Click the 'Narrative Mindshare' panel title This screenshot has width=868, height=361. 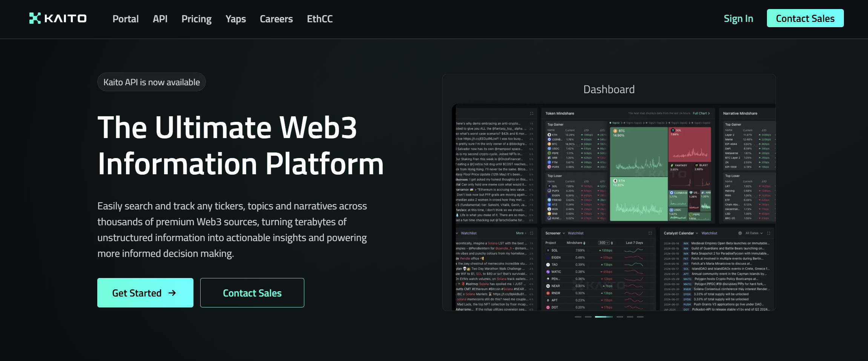pos(740,113)
